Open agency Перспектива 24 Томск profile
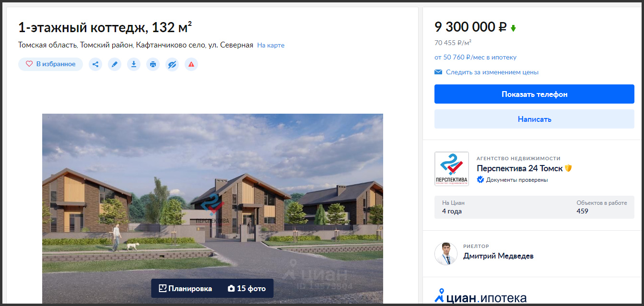Image resolution: width=644 pixels, height=306 pixels. [520, 168]
